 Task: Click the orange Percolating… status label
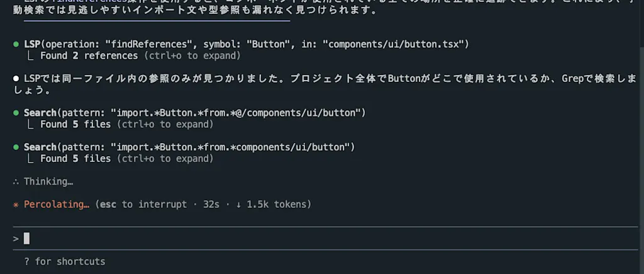point(57,205)
